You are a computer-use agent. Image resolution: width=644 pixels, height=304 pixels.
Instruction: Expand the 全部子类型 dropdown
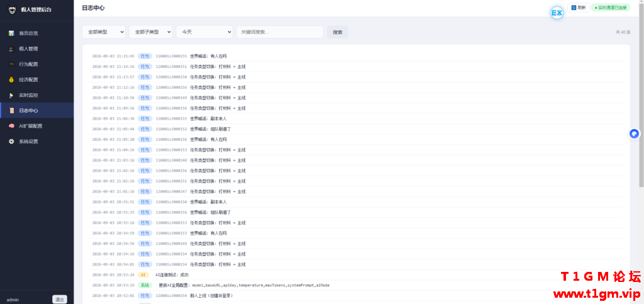[x=150, y=32]
